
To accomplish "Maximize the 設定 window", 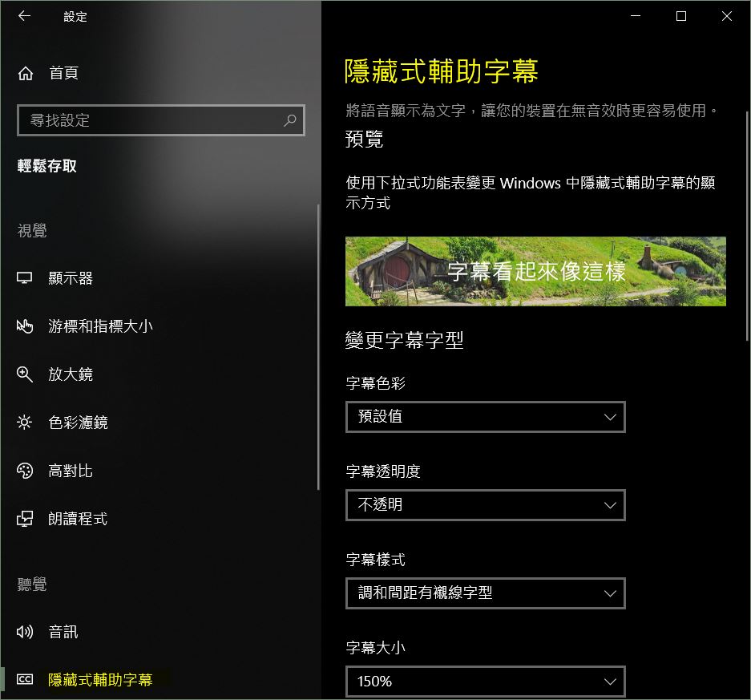I will [x=681, y=16].
